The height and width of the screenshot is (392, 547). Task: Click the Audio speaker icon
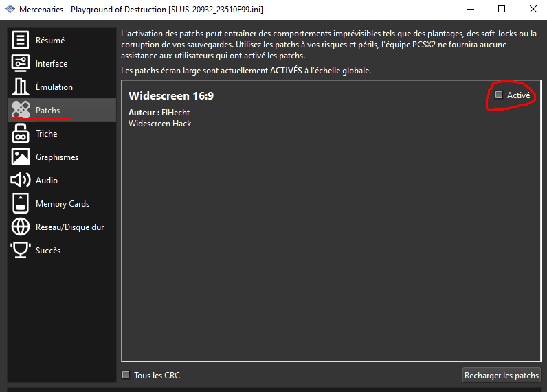pos(21,180)
